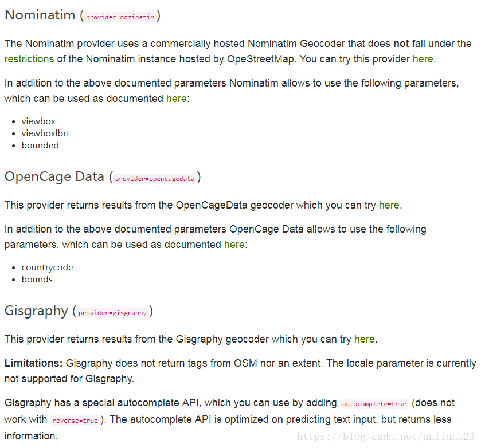Viewport: 481px width, 448px height.
Task: Click the "viewboxlbrt" list item
Action: tap(45, 133)
